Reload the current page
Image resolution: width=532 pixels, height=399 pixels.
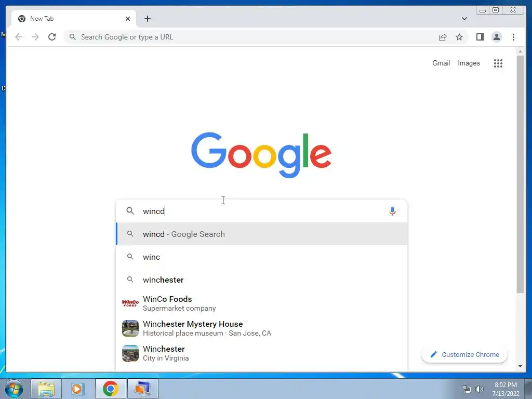[52, 37]
